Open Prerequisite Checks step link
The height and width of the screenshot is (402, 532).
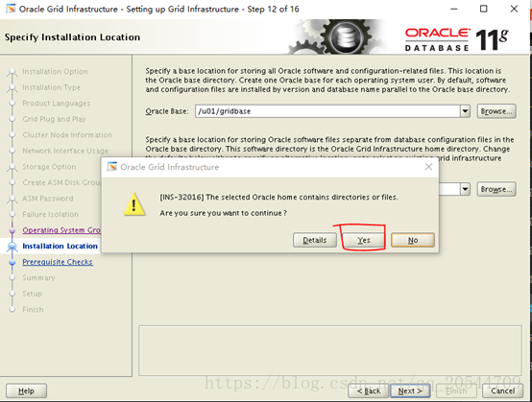[58, 262]
